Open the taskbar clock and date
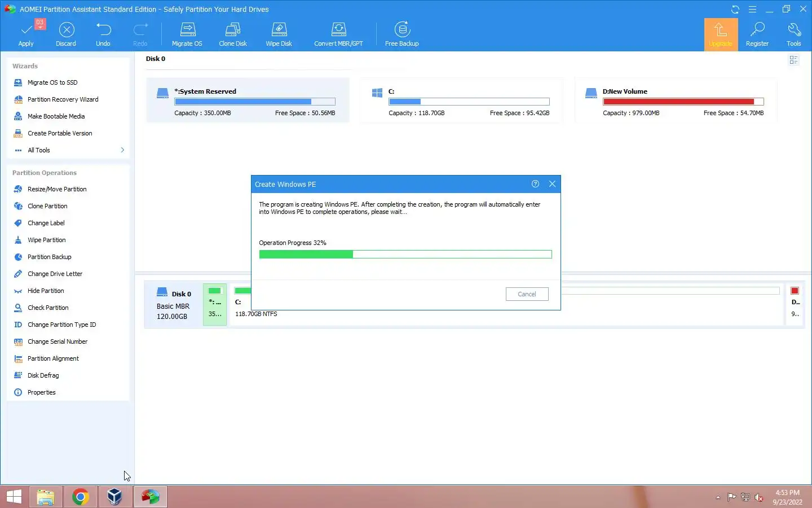Screen dimensions: 812x508 787,497
